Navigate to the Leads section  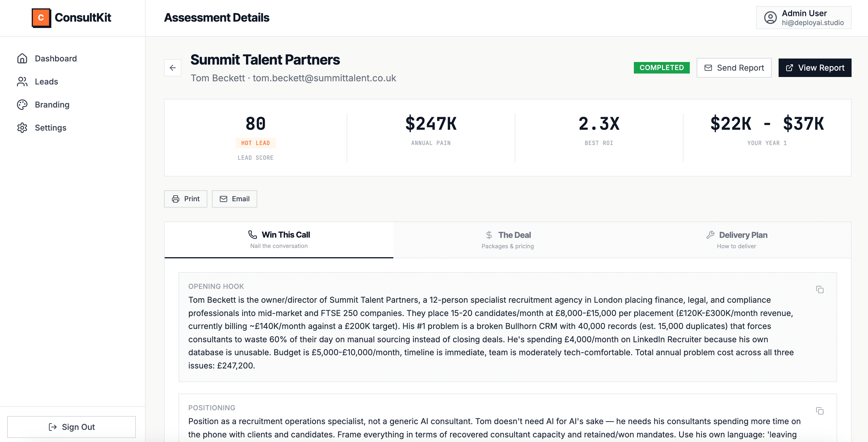pyautogui.click(x=46, y=82)
